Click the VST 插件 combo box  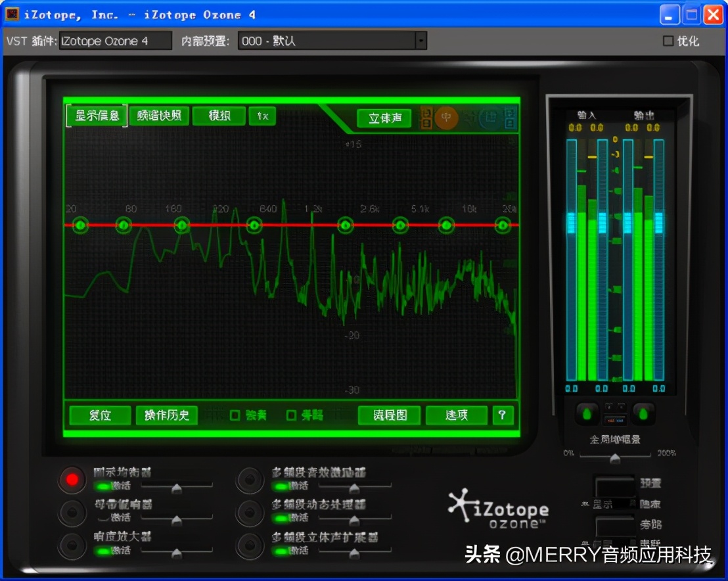(115, 41)
